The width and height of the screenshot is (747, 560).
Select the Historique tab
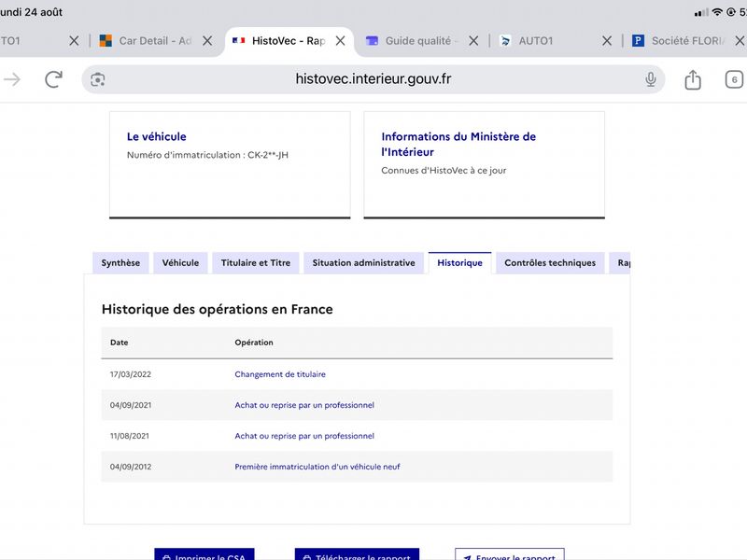(x=459, y=263)
